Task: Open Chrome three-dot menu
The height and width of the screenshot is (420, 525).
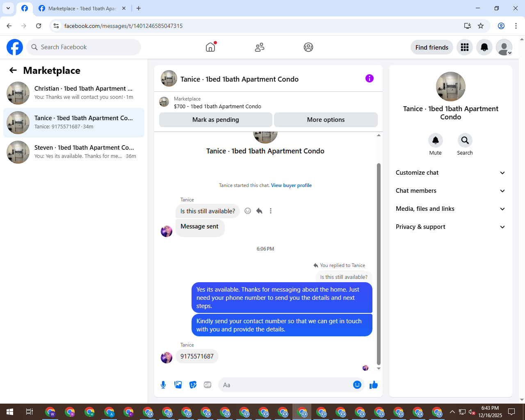Action: click(516, 26)
